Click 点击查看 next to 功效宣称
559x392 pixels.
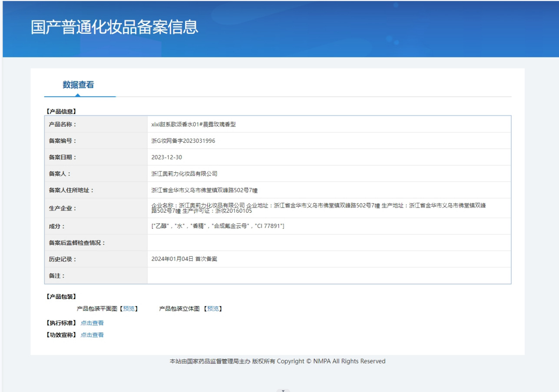tap(92, 335)
